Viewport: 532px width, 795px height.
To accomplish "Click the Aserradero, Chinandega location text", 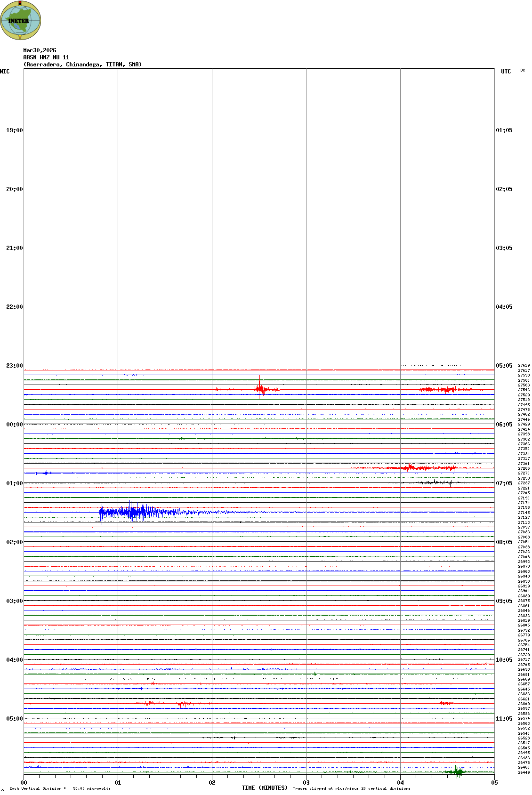I will point(82,64).
